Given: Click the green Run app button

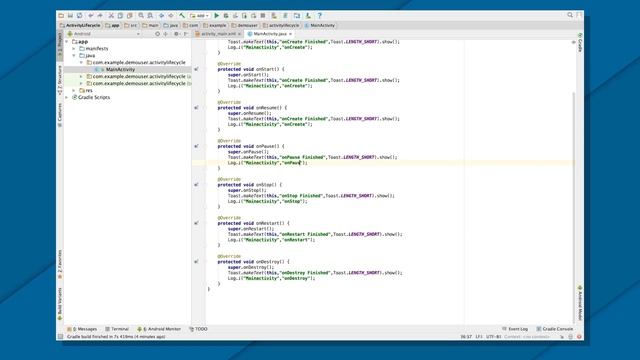Looking at the screenshot, I should click(217, 16).
